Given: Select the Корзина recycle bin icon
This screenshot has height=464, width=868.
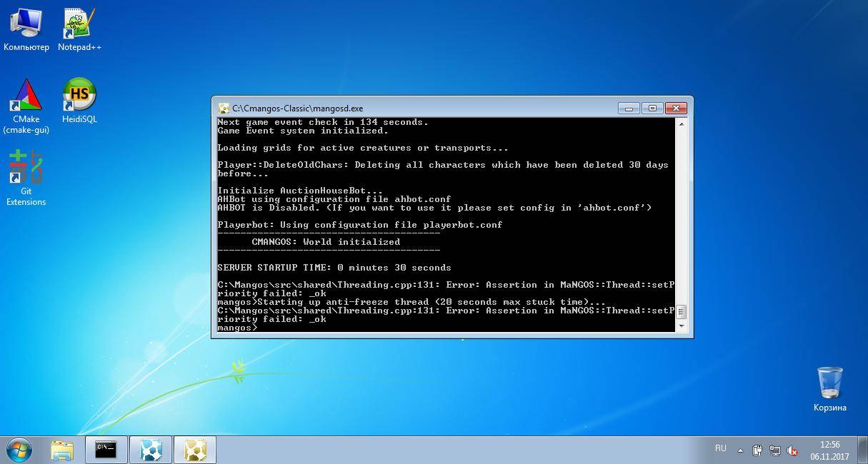Looking at the screenshot, I should pyautogui.click(x=829, y=389).
